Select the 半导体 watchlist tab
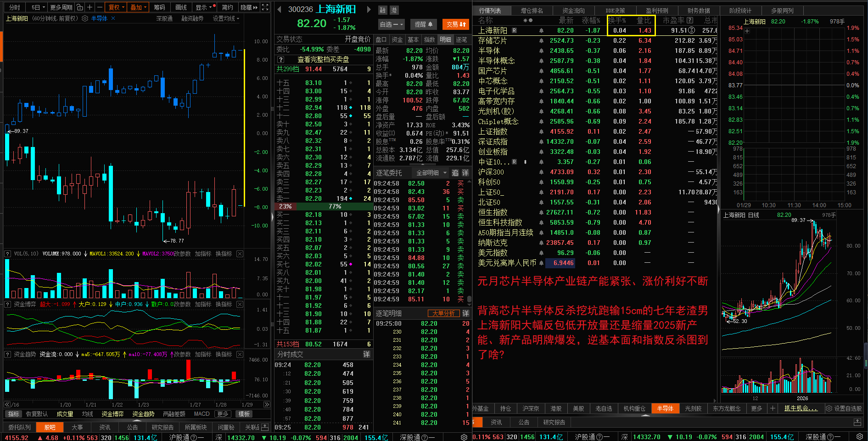The height and width of the screenshot is (441, 868). 665,408
